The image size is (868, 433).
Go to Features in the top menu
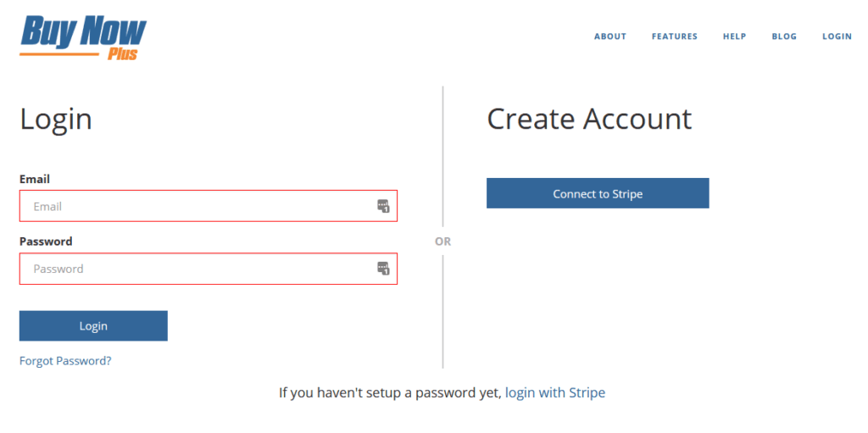click(675, 36)
